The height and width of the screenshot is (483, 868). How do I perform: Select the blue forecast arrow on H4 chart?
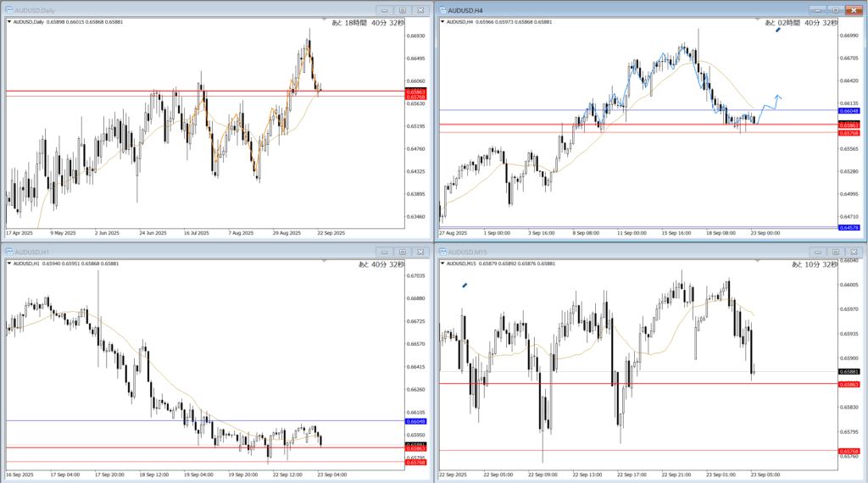coord(777,97)
